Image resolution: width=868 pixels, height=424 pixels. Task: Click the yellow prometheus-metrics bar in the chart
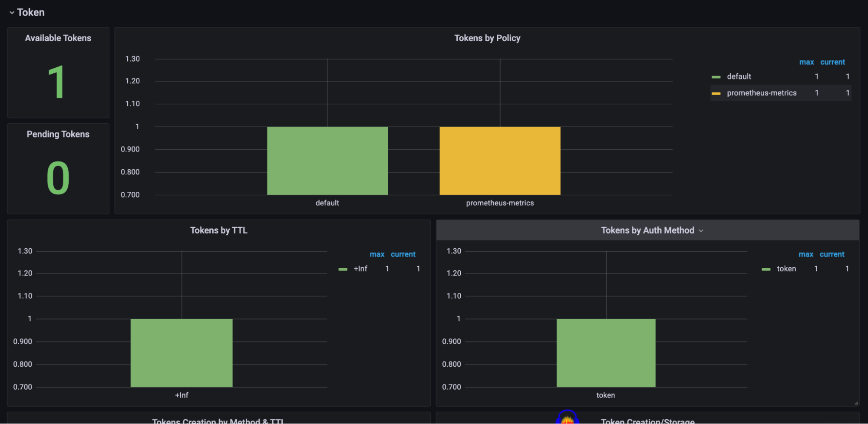coord(500,161)
